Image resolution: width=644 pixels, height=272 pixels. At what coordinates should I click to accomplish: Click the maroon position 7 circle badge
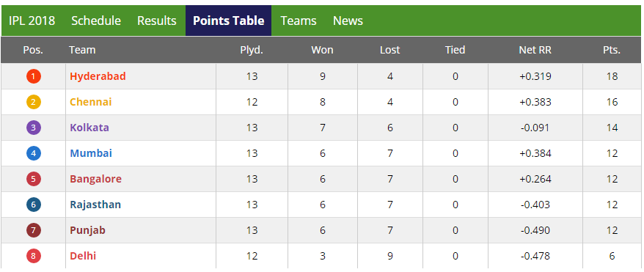click(x=33, y=230)
